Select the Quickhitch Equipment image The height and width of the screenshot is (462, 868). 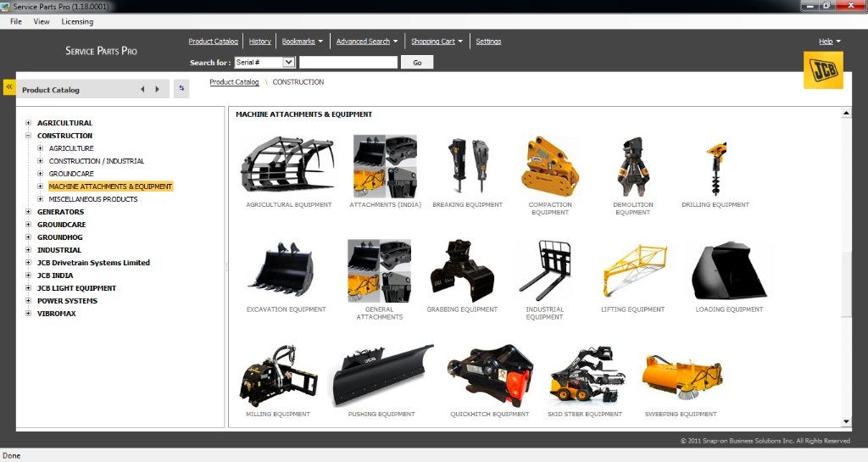tap(490, 376)
